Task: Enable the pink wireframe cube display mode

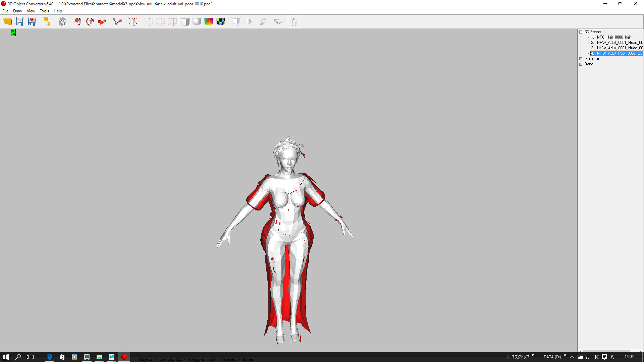Action: click(x=172, y=22)
